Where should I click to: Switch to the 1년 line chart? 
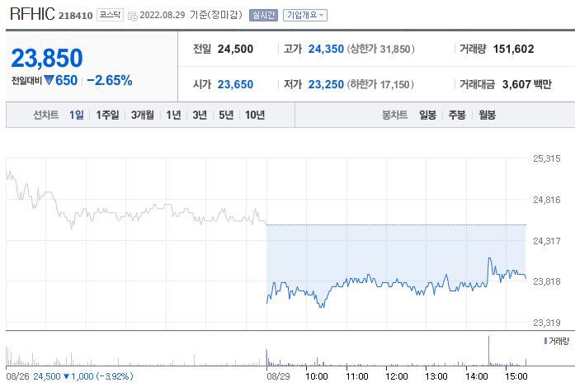tap(173, 116)
